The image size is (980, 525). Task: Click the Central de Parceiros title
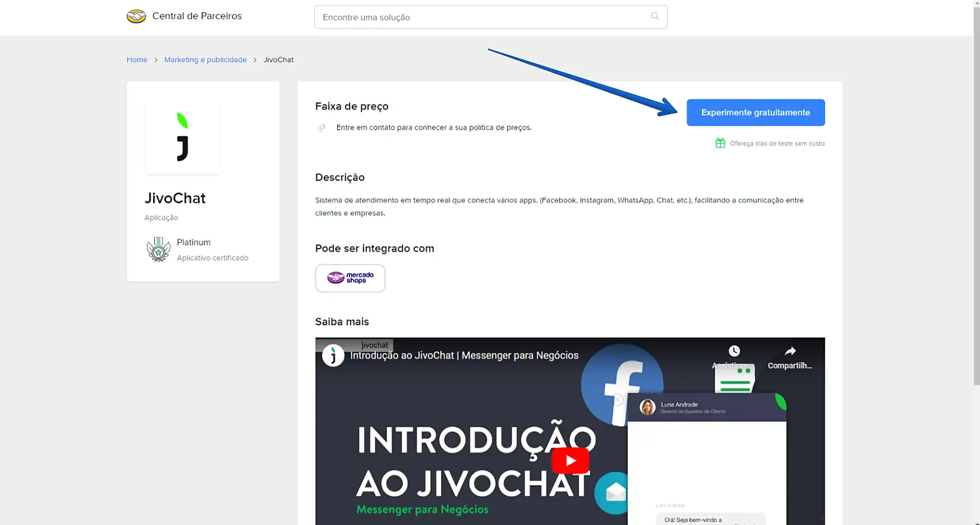[x=197, y=16]
